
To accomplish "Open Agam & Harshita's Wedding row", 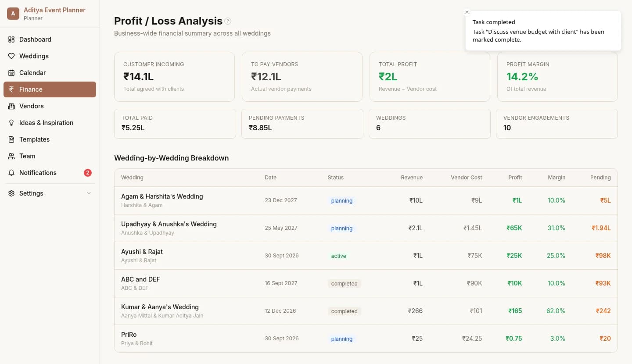I will [x=366, y=200].
